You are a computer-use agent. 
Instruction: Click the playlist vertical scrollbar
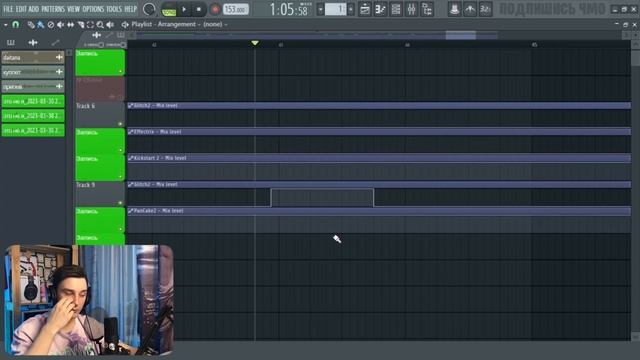(x=635, y=190)
